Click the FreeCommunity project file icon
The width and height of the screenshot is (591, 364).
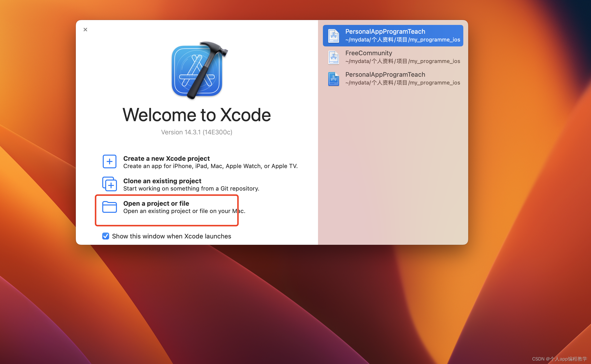pyautogui.click(x=333, y=57)
